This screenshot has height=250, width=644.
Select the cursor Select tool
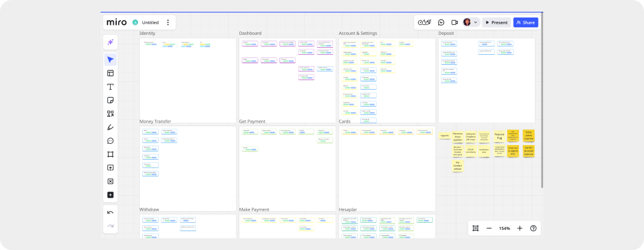click(110, 60)
